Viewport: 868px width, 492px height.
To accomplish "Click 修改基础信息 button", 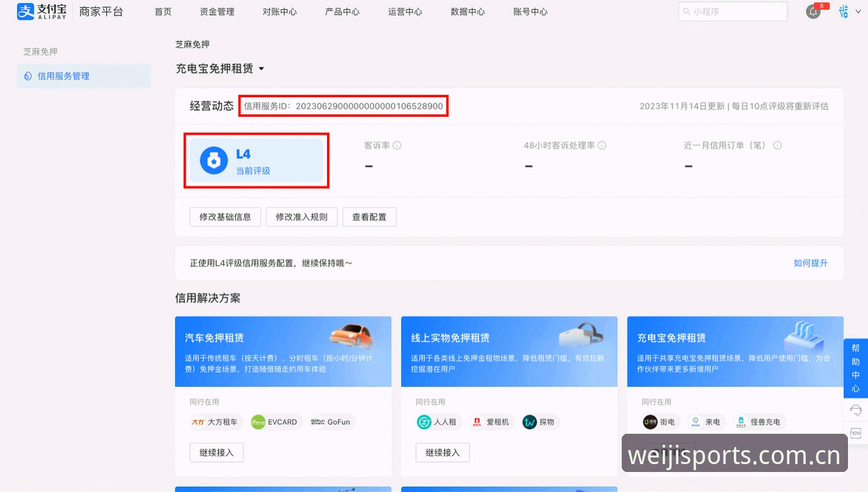I will tap(225, 217).
